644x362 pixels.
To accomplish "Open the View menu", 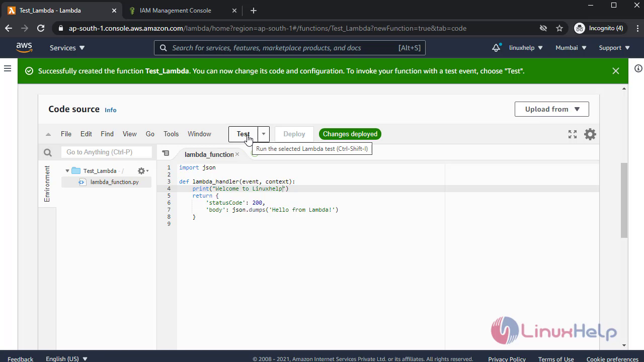I will point(129,134).
